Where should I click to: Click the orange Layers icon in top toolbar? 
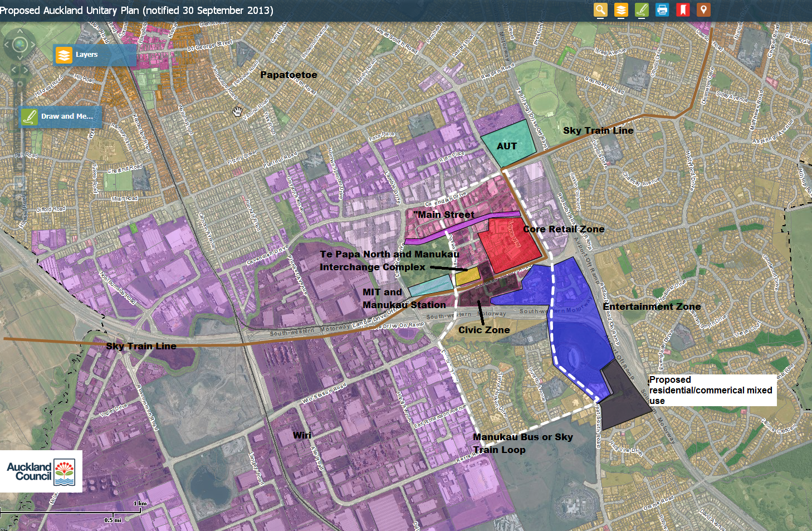[x=621, y=9]
